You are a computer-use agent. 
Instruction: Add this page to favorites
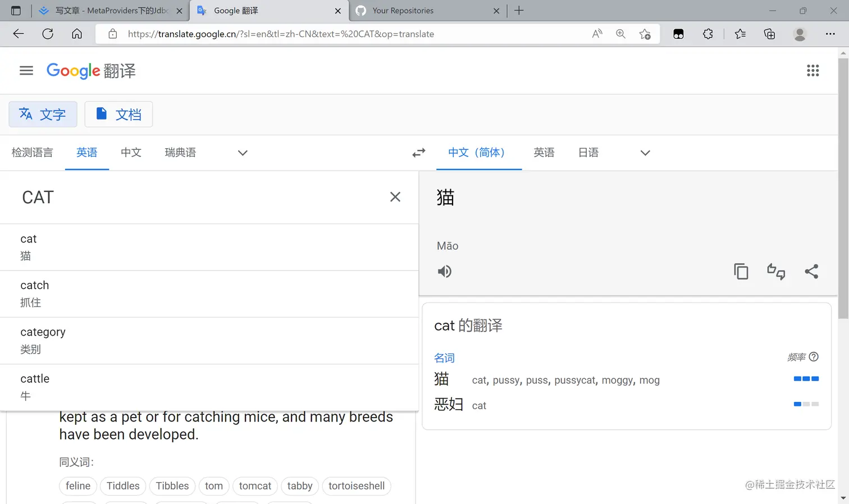click(645, 34)
